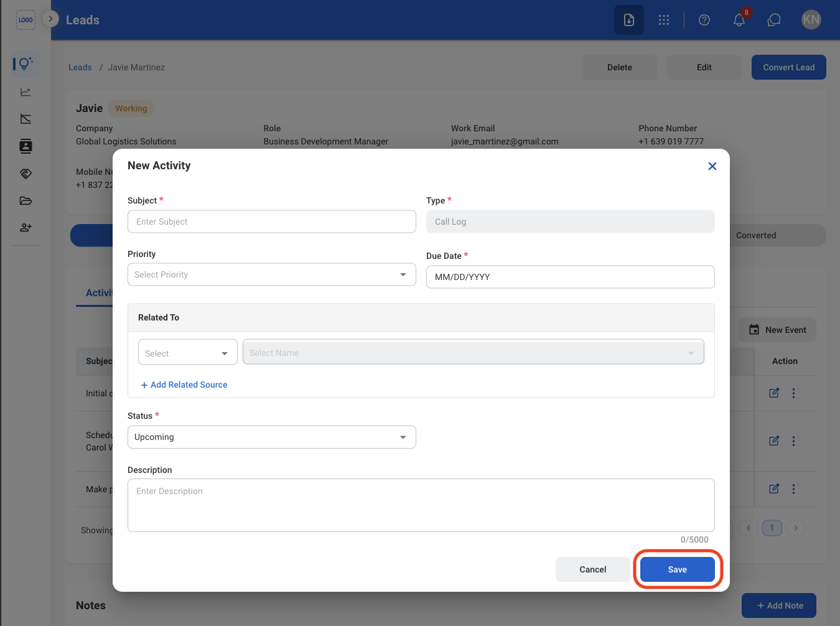The width and height of the screenshot is (840, 626).
Task: Click Add Related Source link
Action: (x=184, y=385)
